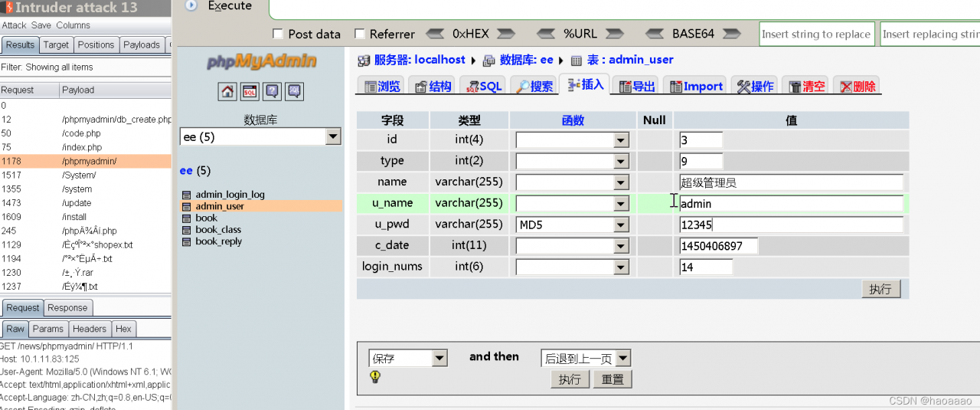This screenshot has width=980, height=410.
Task: Open Intruder Payloads tab
Action: (142, 45)
